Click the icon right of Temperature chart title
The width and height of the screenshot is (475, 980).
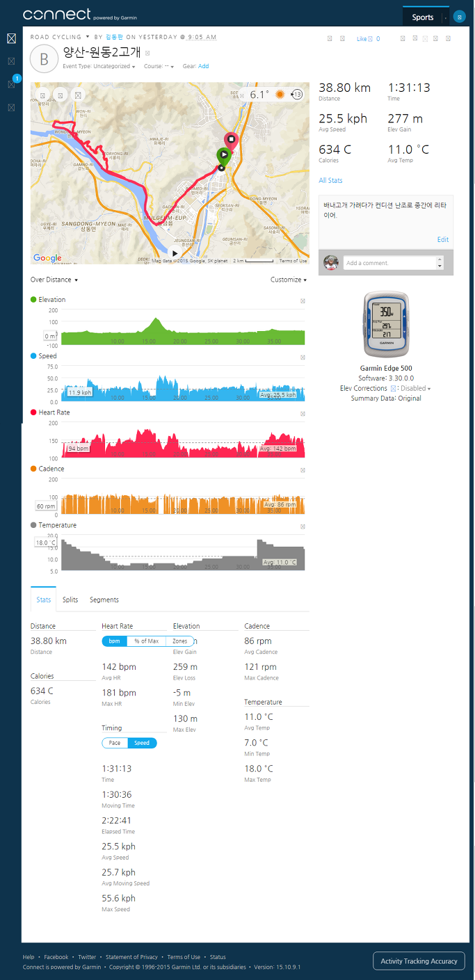[x=303, y=527]
